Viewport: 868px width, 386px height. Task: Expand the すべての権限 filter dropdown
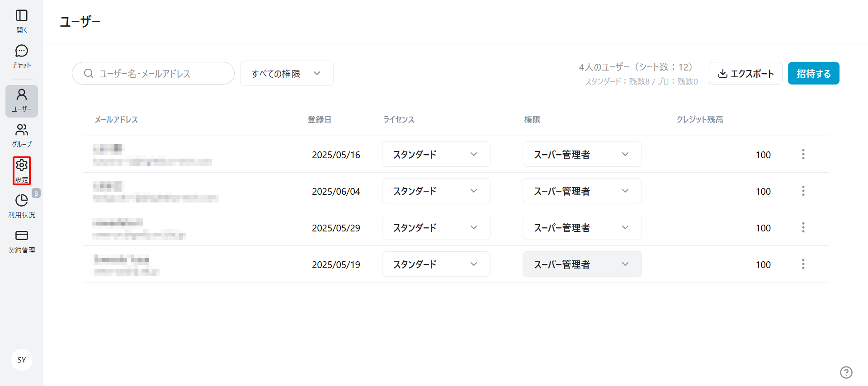pos(287,74)
